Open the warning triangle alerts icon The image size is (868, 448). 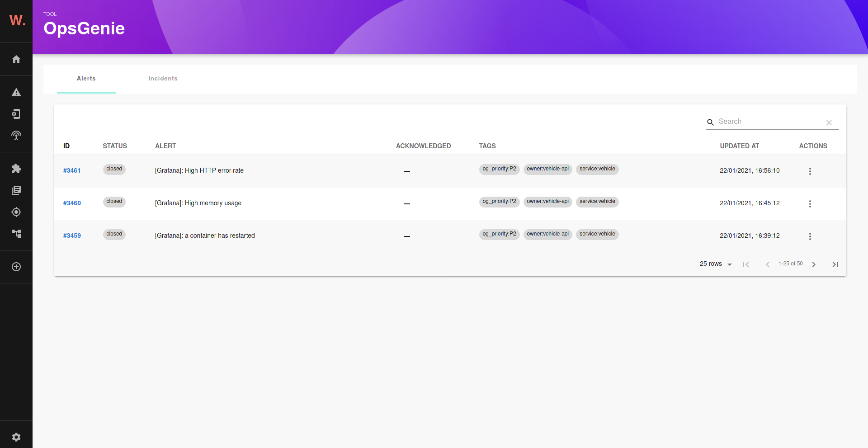tap(16, 92)
